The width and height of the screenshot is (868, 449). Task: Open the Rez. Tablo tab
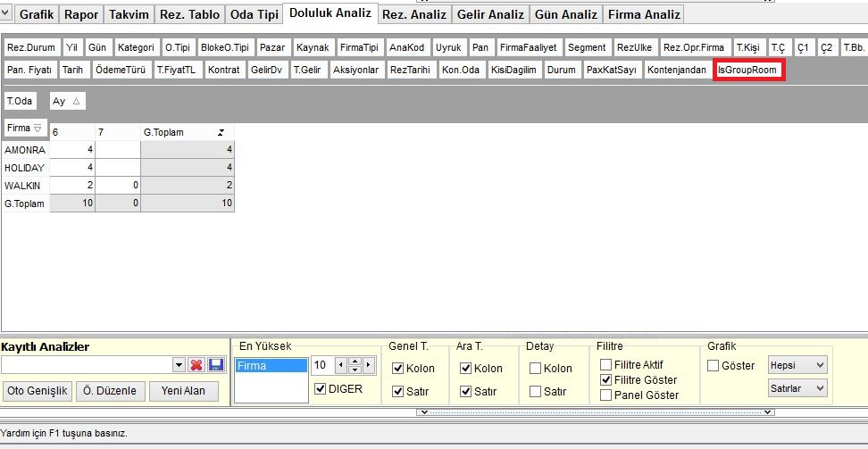coord(190,14)
